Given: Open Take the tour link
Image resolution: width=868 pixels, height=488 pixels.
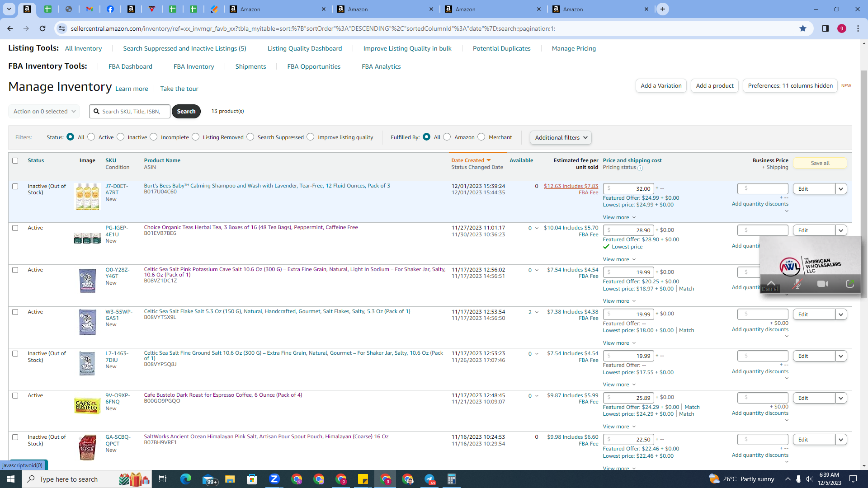Looking at the screenshot, I should (x=179, y=89).
